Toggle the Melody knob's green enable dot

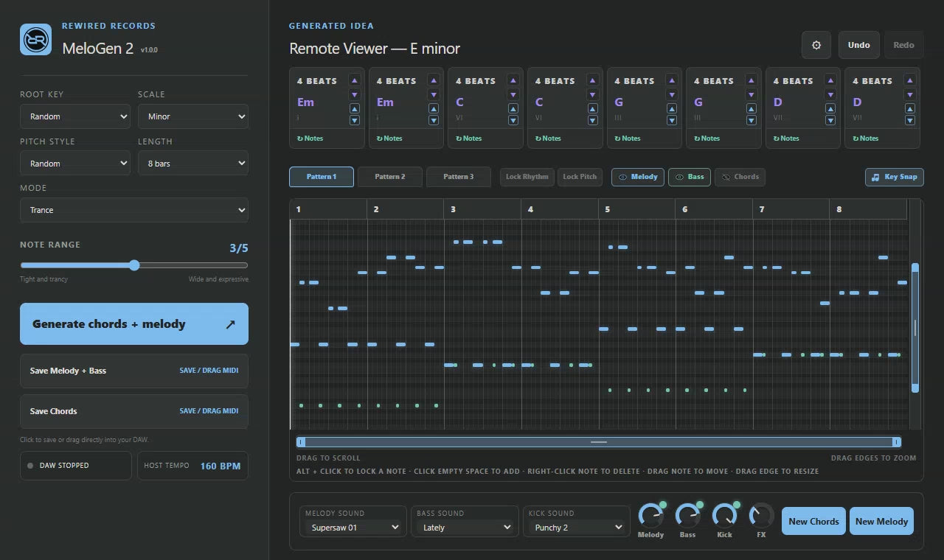pyautogui.click(x=663, y=505)
